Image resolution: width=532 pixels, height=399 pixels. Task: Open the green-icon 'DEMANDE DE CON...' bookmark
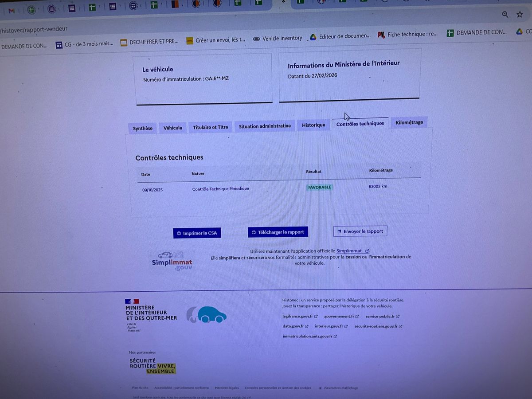(x=477, y=32)
